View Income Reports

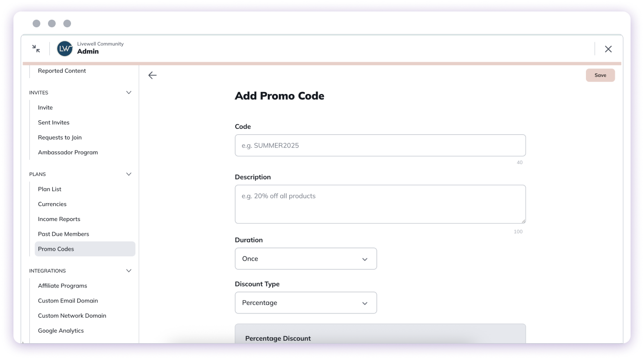click(x=59, y=219)
